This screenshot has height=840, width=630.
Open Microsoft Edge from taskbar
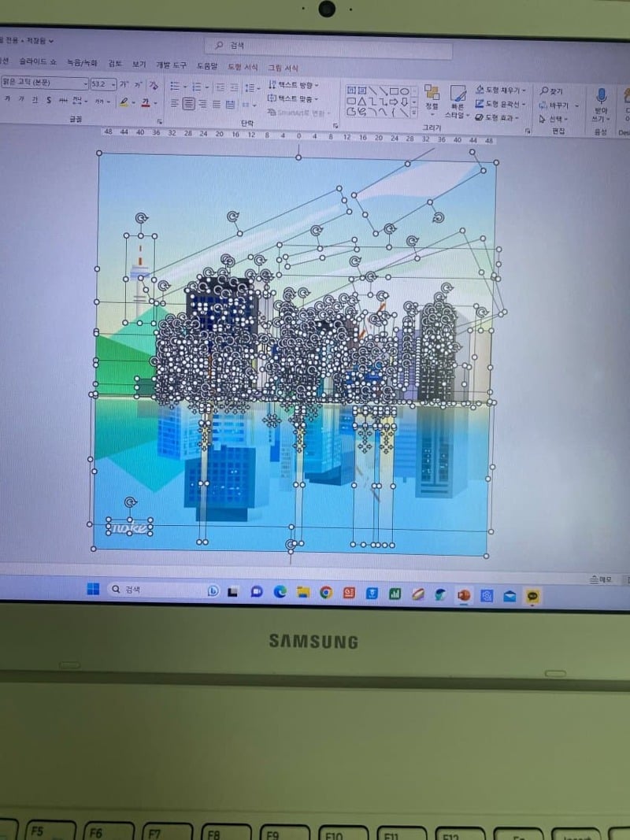(280, 592)
